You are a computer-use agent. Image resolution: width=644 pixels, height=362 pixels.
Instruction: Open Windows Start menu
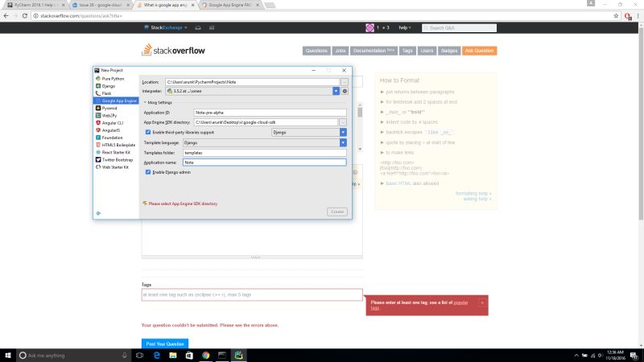pyautogui.click(x=8, y=356)
